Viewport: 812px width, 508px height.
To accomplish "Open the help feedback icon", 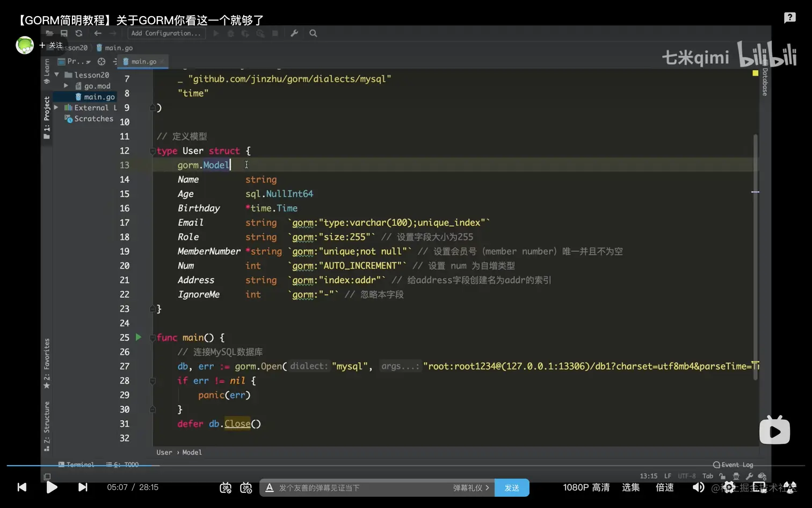I will [789, 18].
